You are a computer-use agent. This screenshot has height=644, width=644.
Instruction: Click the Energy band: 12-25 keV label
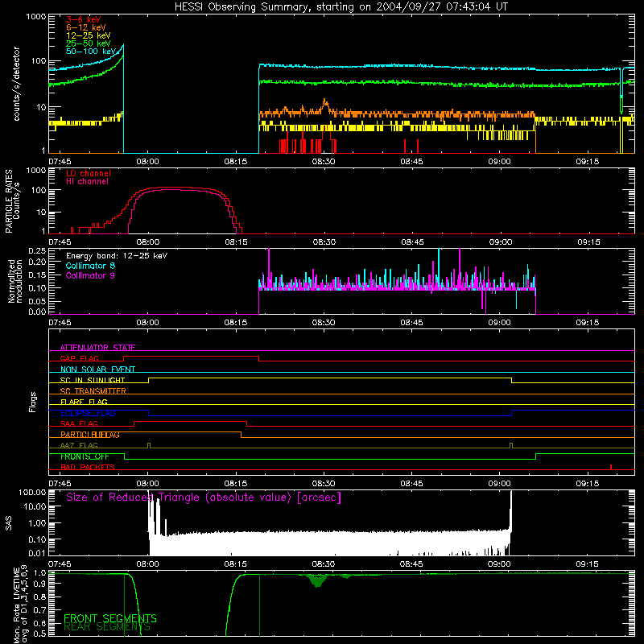coord(117,256)
